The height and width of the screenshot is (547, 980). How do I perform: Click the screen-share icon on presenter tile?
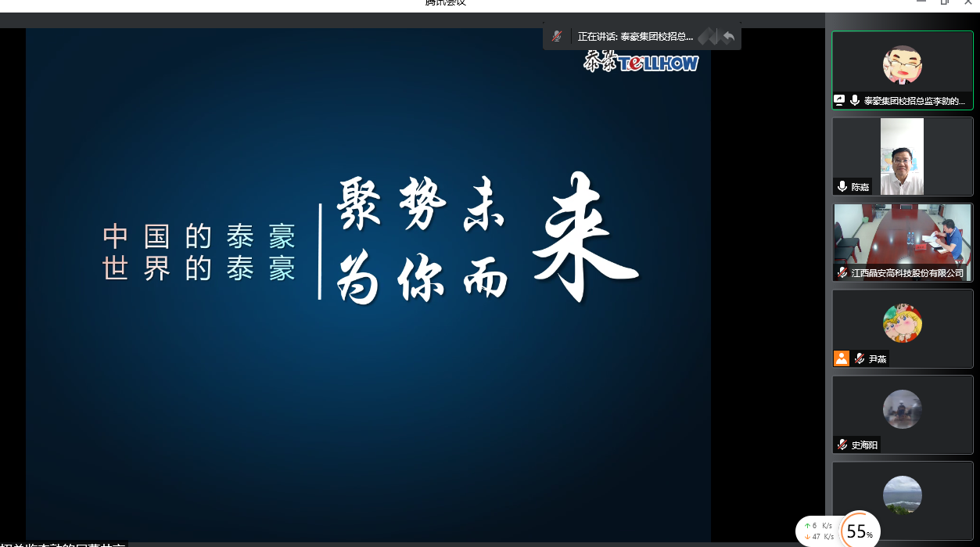pos(839,100)
